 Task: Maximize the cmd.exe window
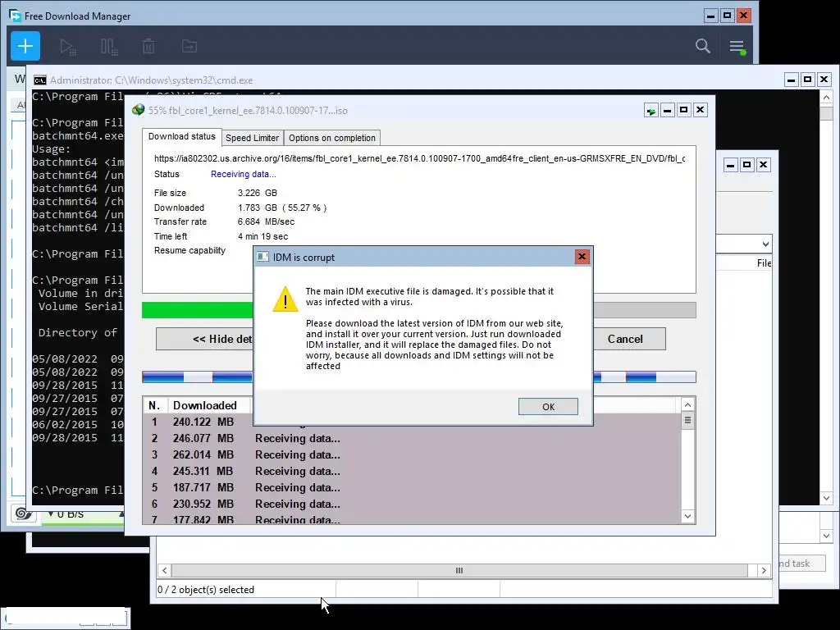click(807, 80)
